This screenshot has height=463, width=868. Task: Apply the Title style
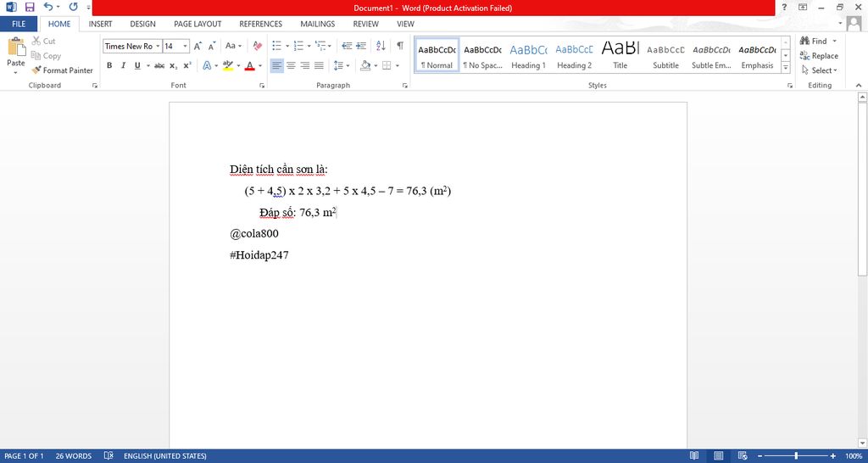620,55
